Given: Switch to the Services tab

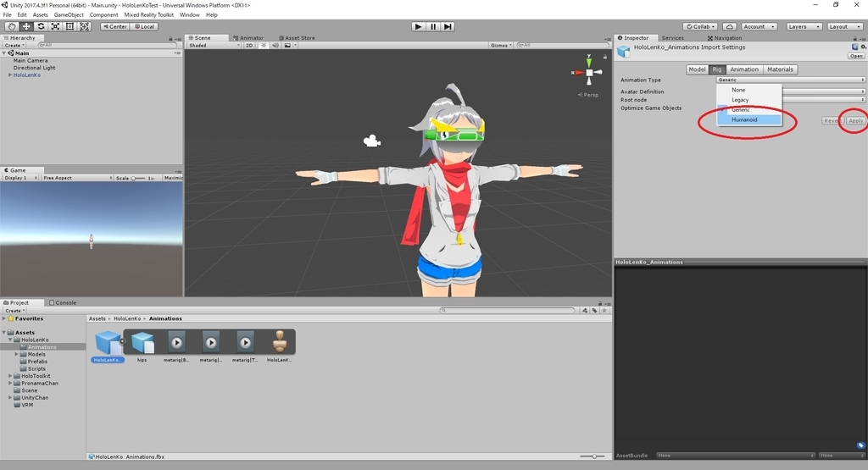Looking at the screenshot, I should 672,38.
